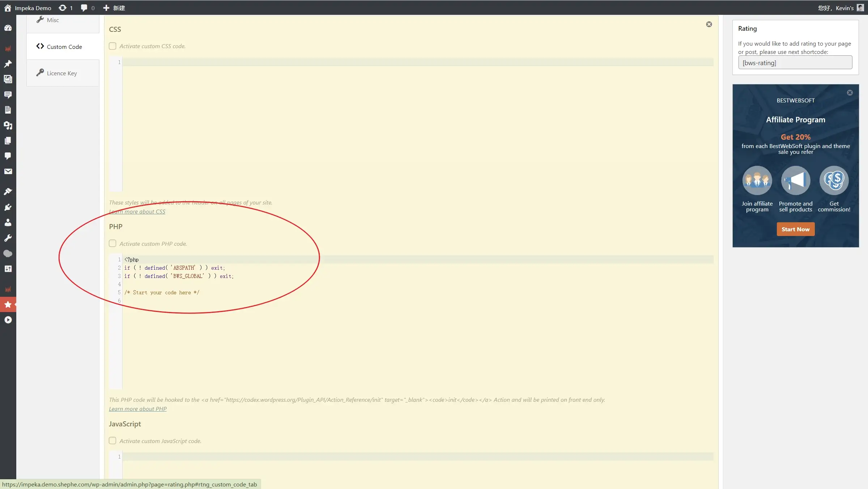This screenshot has width=868, height=489.
Task: Switch to the Licence Key tab
Action: pyautogui.click(x=61, y=73)
